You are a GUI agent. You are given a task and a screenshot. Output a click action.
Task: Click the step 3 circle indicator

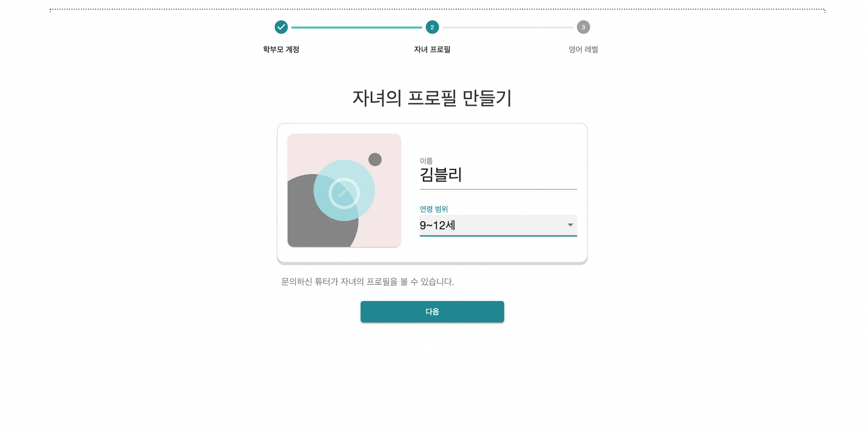583,27
